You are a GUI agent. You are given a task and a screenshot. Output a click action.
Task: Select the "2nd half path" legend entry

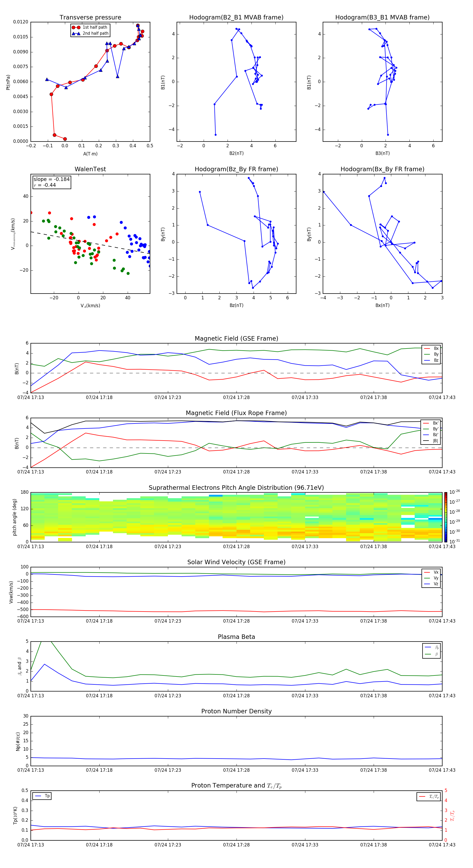click(90, 33)
